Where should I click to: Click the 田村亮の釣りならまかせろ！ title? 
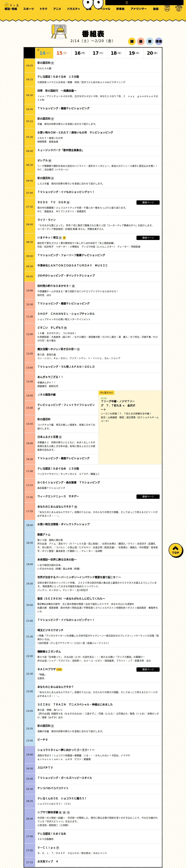coord(54,286)
